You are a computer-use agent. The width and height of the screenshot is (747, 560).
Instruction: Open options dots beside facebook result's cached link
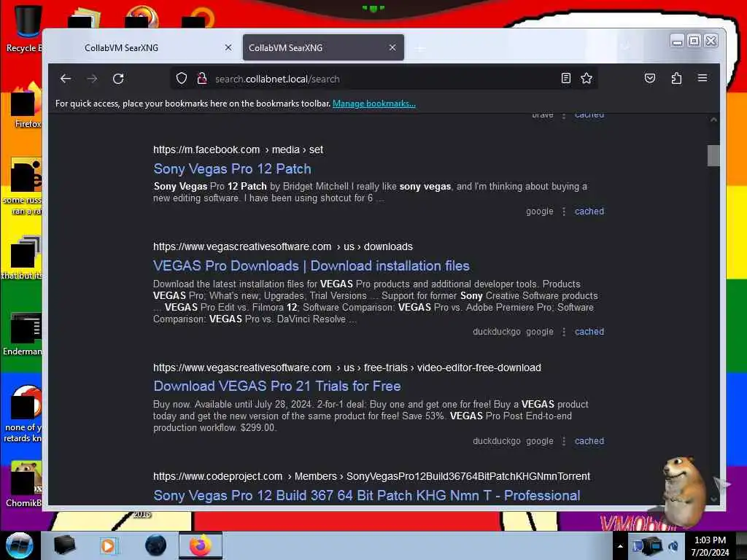click(x=564, y=211)
